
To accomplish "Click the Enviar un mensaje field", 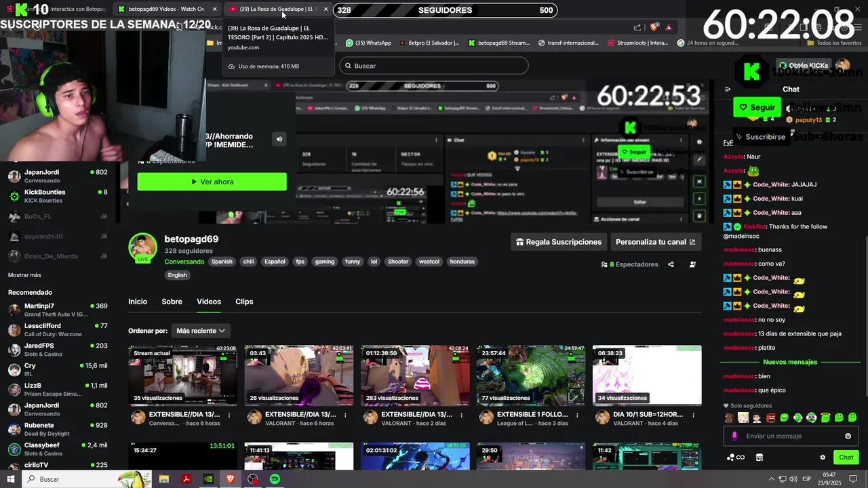I will [x=790, y=436].
